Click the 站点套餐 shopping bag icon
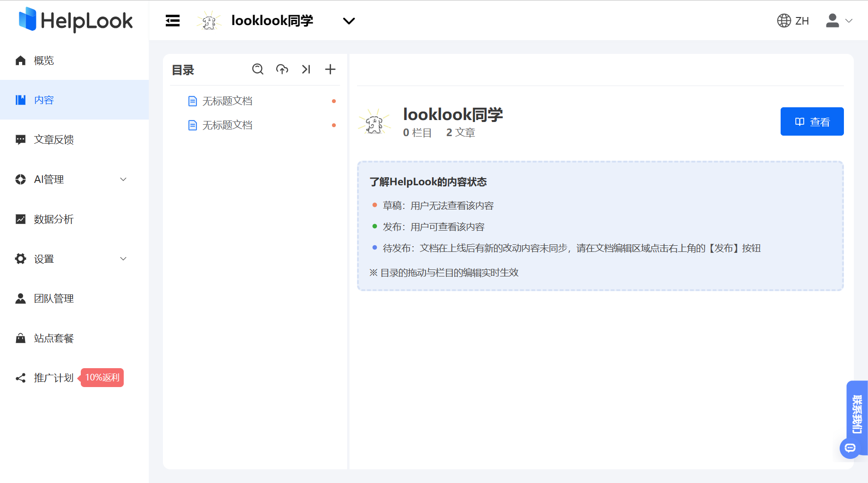The image size is (868, 483). pos(20,338)
